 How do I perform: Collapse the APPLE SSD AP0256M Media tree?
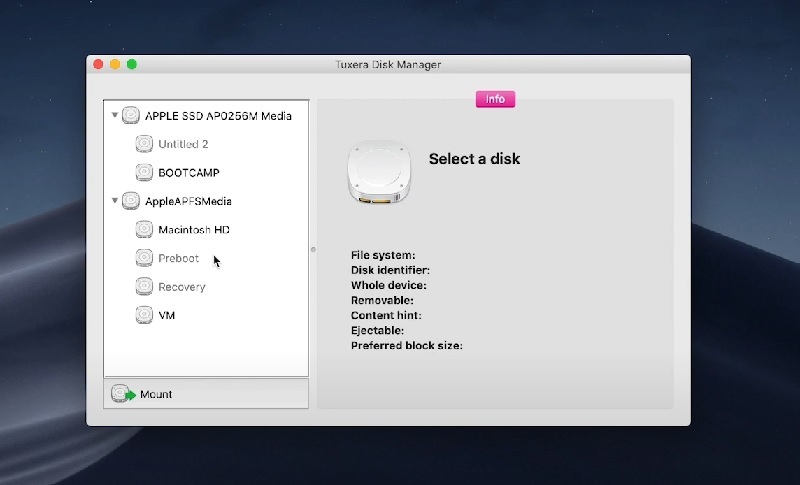pos(115,115)
